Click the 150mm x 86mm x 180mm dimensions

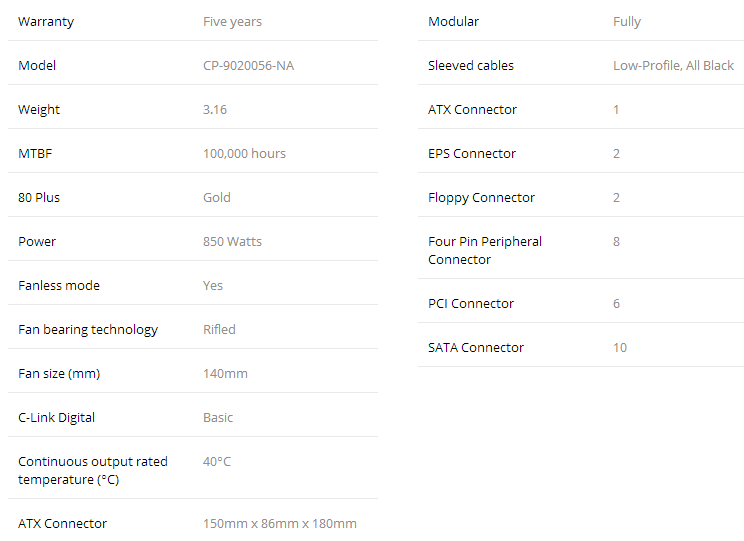(x=280, y=524)
